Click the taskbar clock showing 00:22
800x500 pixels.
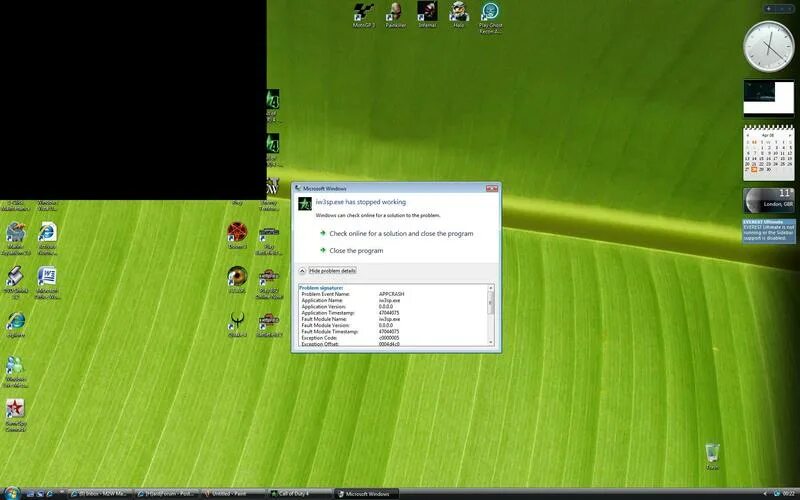[x=789, y=494]
